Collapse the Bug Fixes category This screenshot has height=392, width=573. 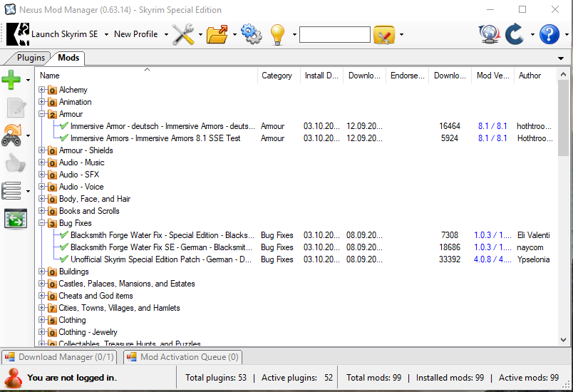pos(42,223)
